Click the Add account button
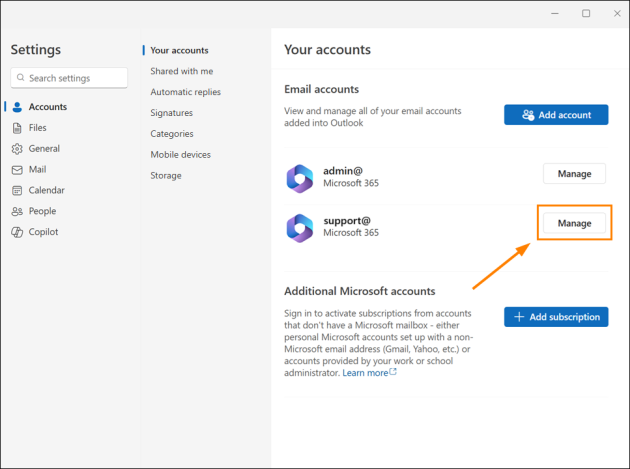 pyautogui.click(x=556, y=115)
